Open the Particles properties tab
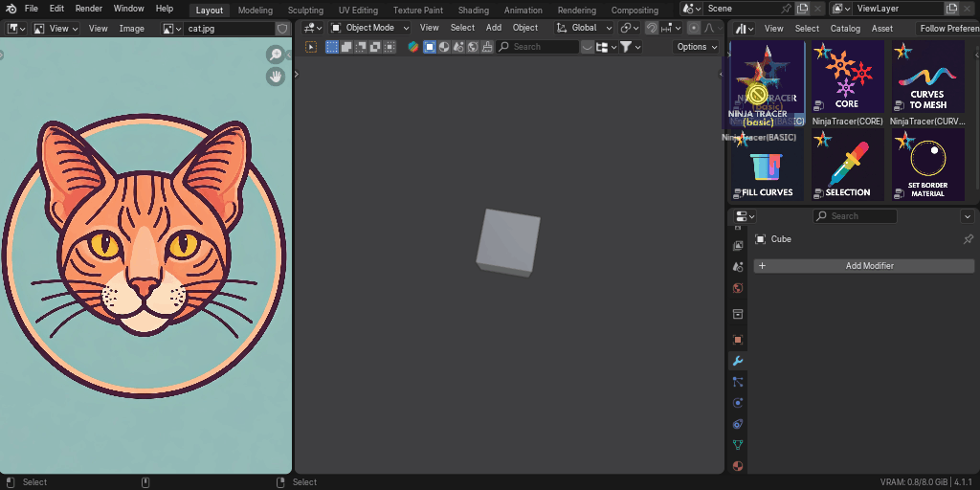980x490 pixels. coord(738,382)
